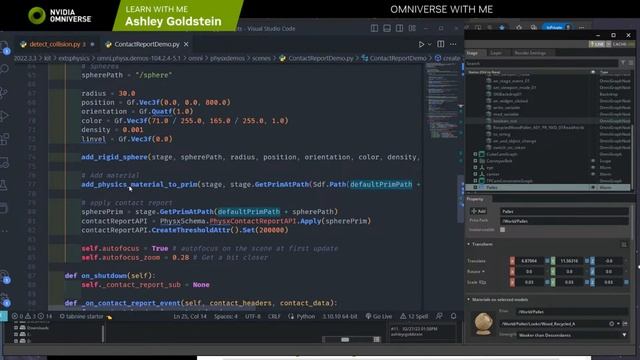Toggle the Secondary Side Bar layout button
This screenshot has height=360, width=640.
click(399, 28)
